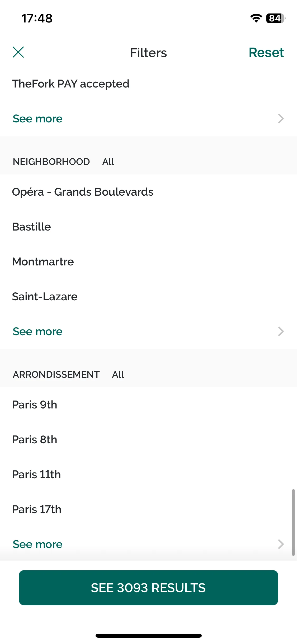This screenshot has height=644, width=297.
Task: Open the chevron beside the first See more
Action: click(x=281, y=118)
